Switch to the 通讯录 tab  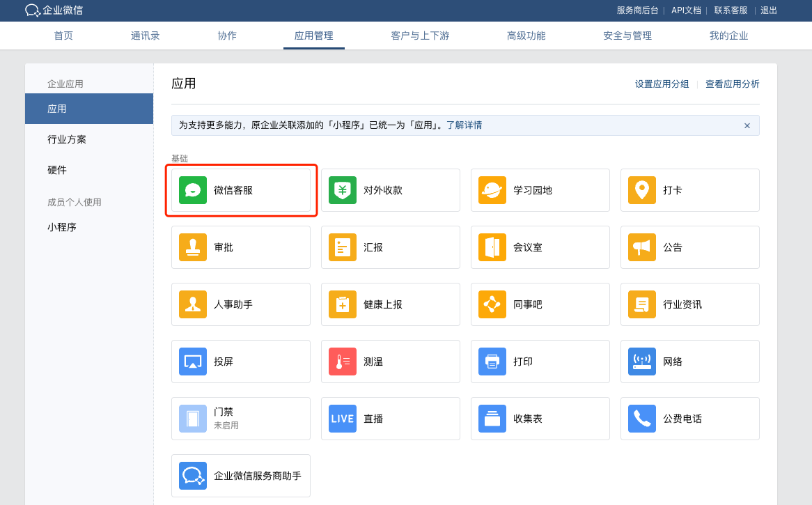[x=145, y=36]
